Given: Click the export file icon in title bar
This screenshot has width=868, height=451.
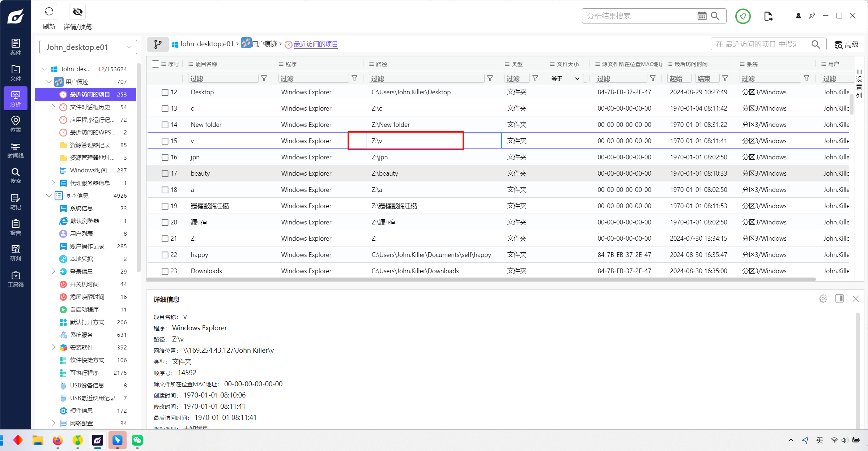Looking at the screenshot, I should 768,16.
